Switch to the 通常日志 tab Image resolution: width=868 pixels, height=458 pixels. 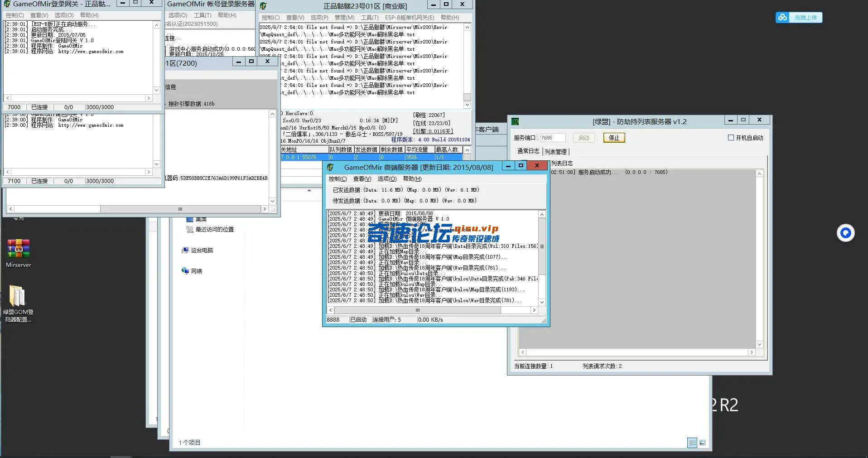[528, 151]
